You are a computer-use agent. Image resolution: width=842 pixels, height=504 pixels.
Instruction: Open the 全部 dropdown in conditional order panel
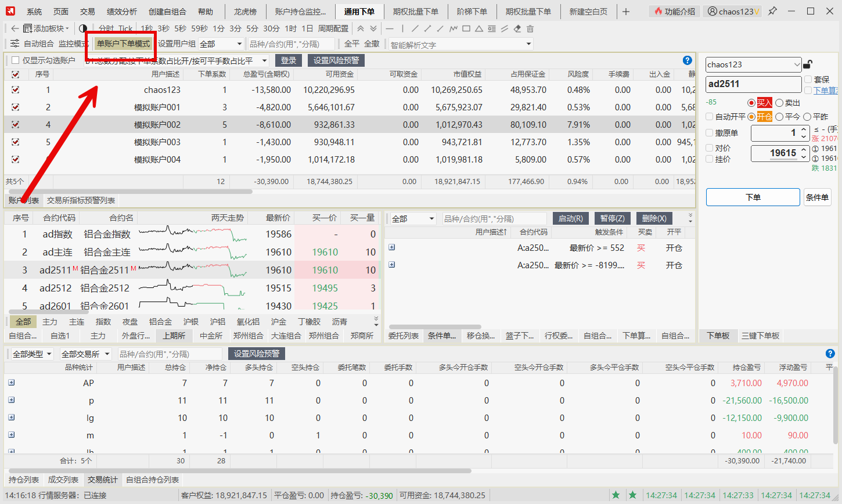(412, 218)
